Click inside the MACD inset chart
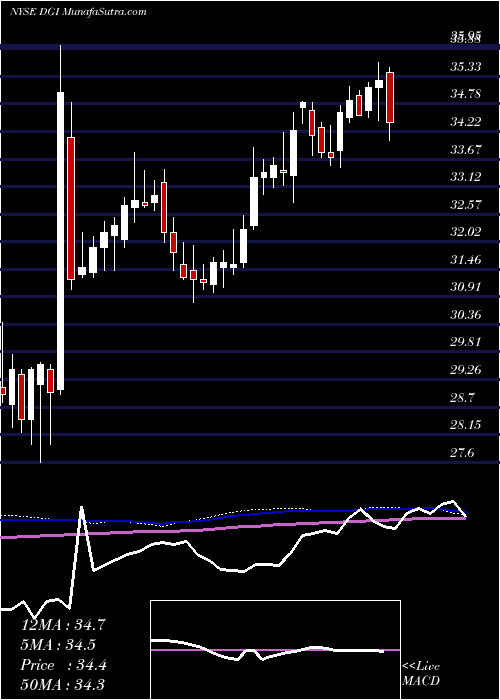The image size is (500, 700). point(275,650)
